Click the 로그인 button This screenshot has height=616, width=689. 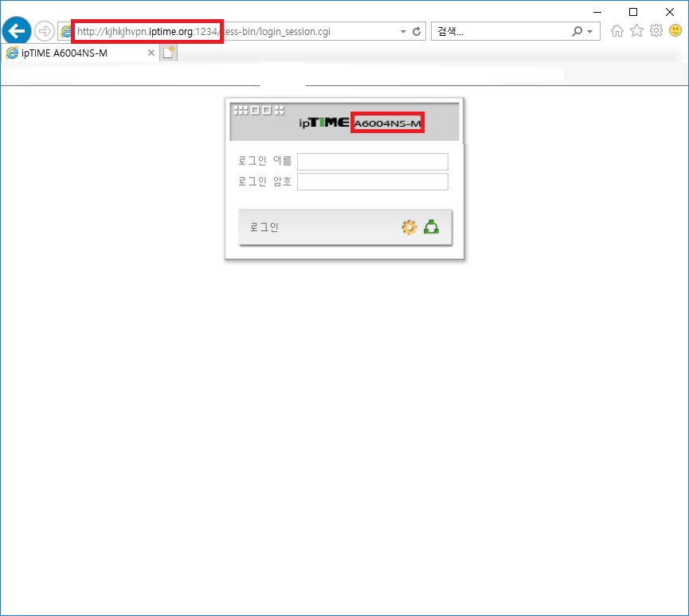click(345, 227)
